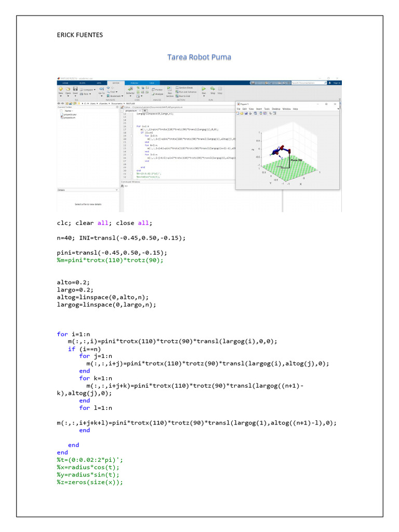
Task: Open the Tools menu in Figure 1
Action: [267, 109]
